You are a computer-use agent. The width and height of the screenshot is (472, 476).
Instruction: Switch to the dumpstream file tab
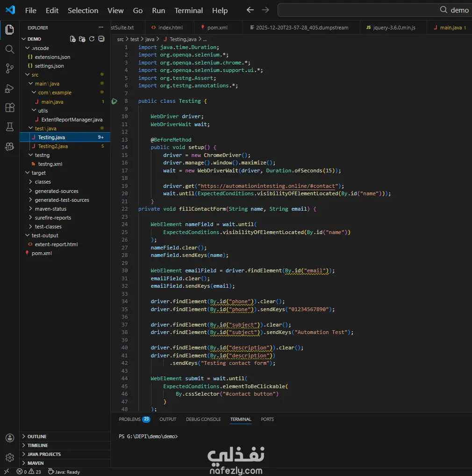[301, 27]
